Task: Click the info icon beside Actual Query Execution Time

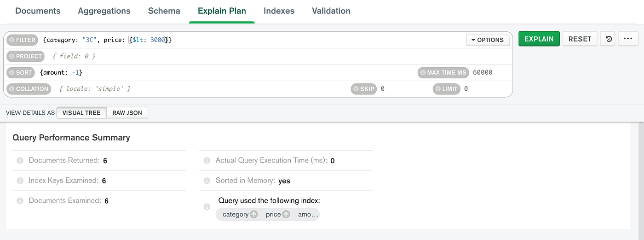Action: (x=207, y=161)
